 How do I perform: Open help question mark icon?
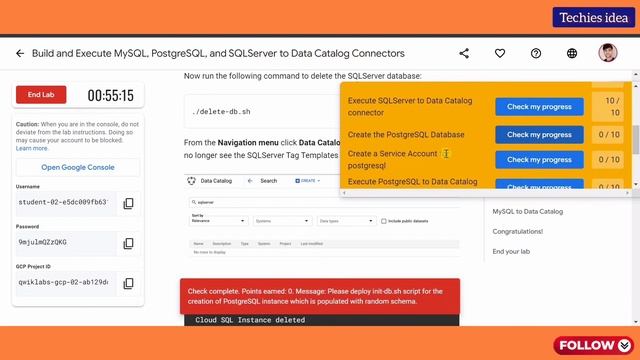coord(536,53)
